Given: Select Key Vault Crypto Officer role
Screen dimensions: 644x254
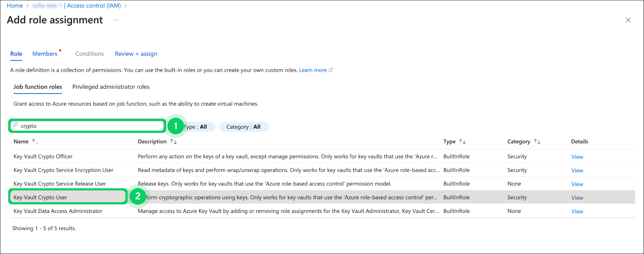Looking at the screenshot, I should (x=43, y=156).
